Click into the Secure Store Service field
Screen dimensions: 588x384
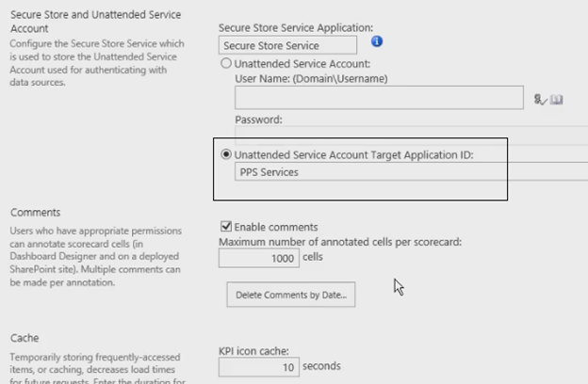point(287,45)
